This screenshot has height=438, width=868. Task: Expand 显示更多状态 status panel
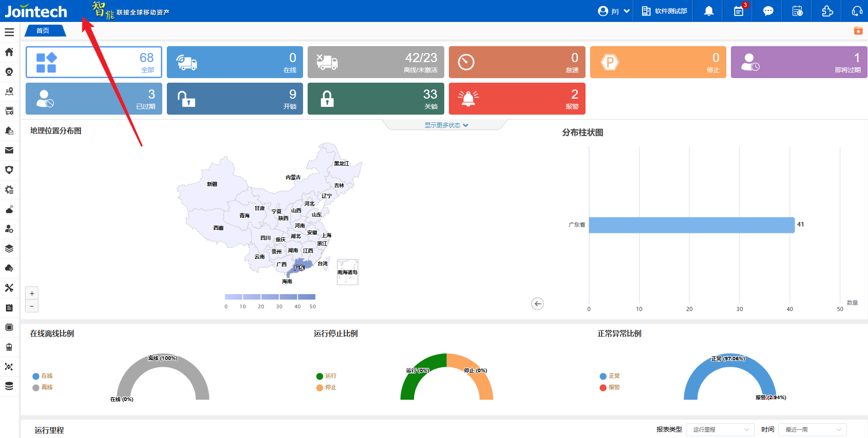446,125
